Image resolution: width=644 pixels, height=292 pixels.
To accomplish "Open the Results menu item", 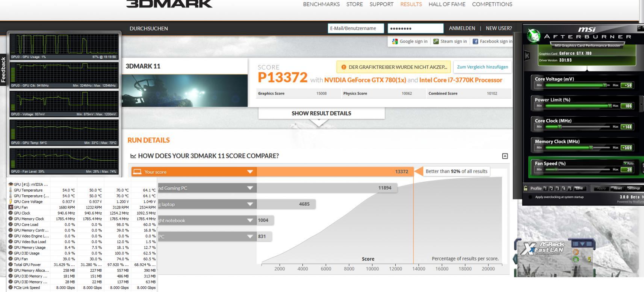I will tap(411, 4).
